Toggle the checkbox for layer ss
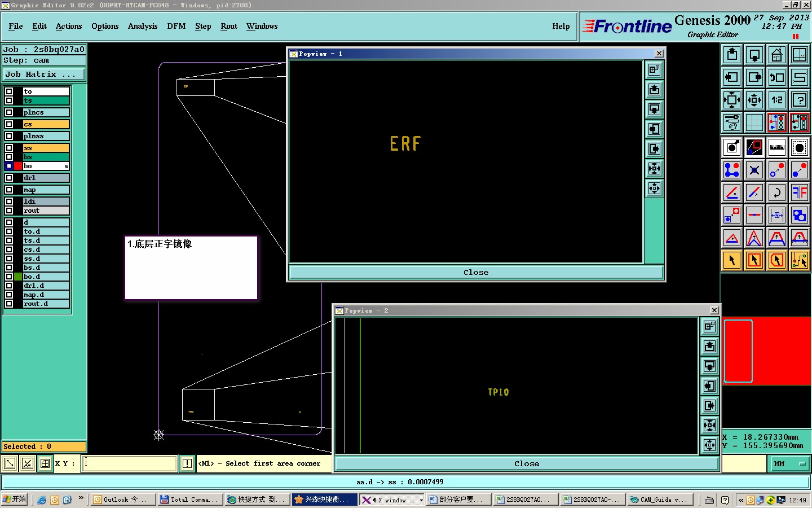This screenshot has height=508, width=812. (9, 148)
